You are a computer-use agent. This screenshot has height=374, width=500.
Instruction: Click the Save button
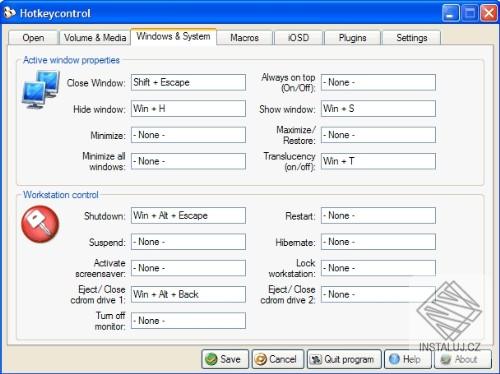click(225, 359)
